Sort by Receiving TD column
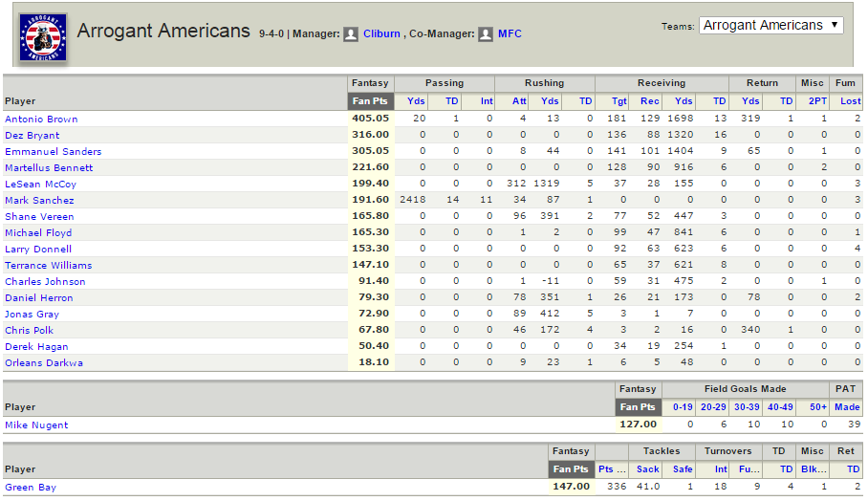This screenshot has width=868, height=501. pos(719,101)
